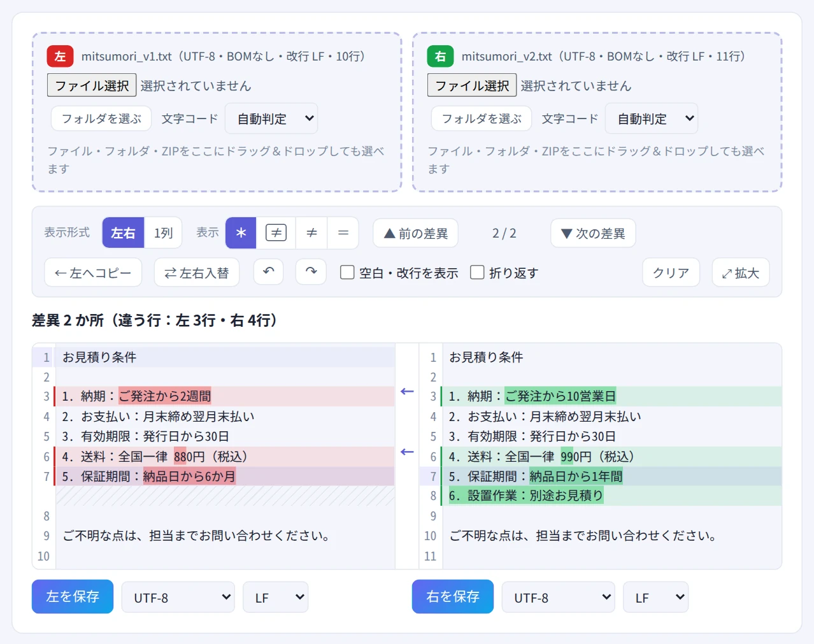Click クリア button
Screen dimensions: 814x644
(671, 273)
